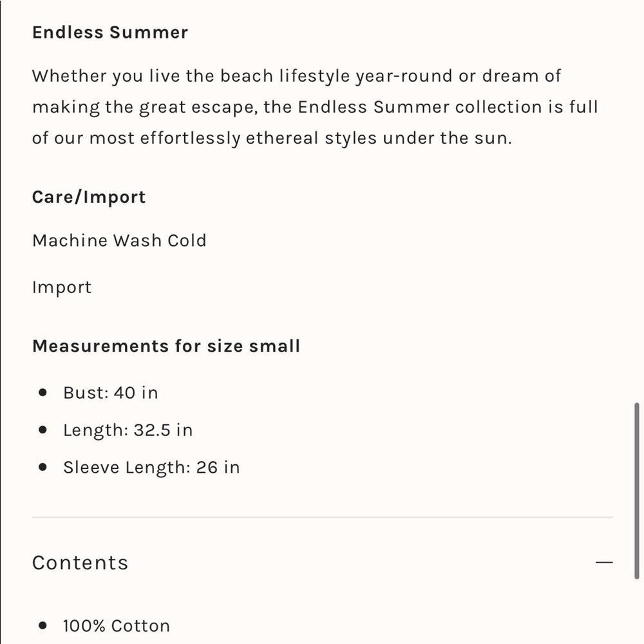Select the Machine Wash Cold text

pos(119,241)
